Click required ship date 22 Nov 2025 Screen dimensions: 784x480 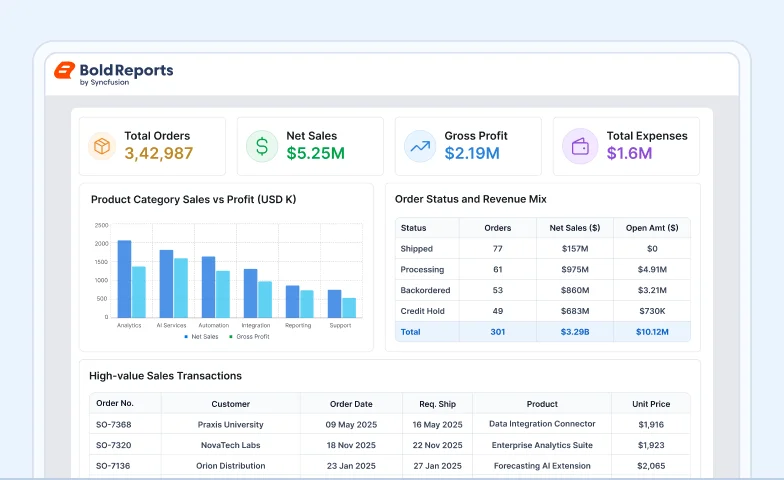pos(438,445)
